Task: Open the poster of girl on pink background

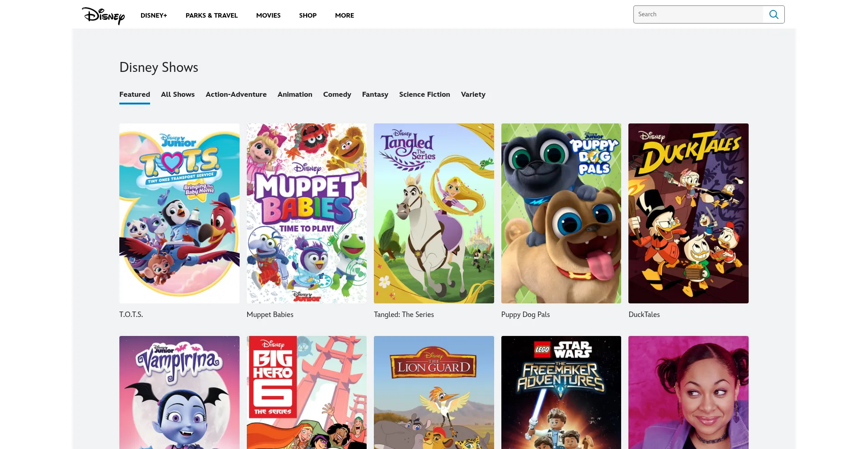Action: coord(689,392)
